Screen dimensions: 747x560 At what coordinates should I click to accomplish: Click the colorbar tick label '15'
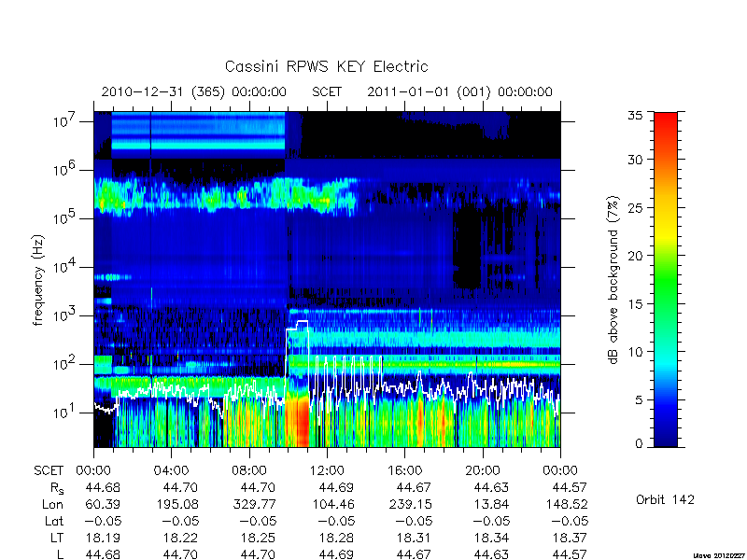click(635, 303)
